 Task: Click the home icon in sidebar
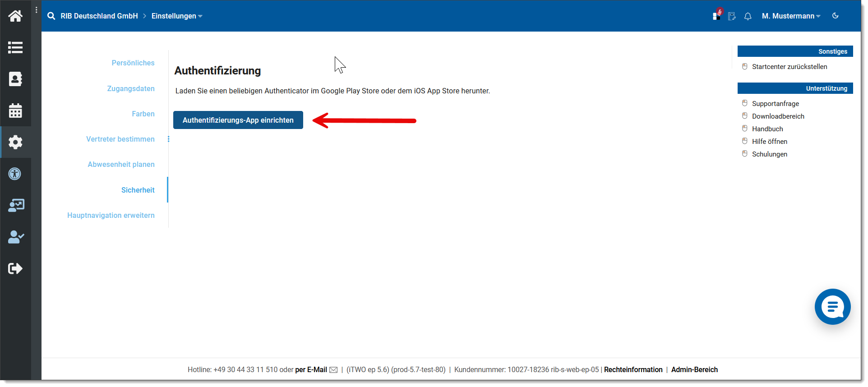[15, 16]
